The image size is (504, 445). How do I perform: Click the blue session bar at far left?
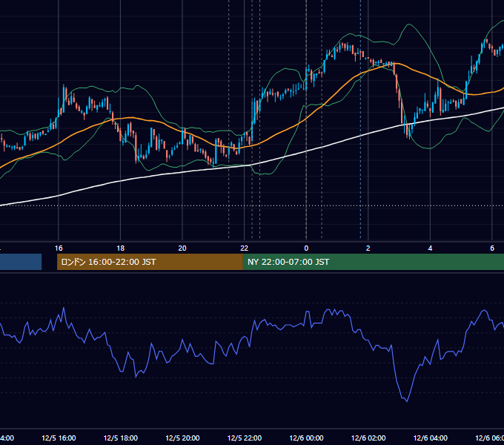click(21, 262)
